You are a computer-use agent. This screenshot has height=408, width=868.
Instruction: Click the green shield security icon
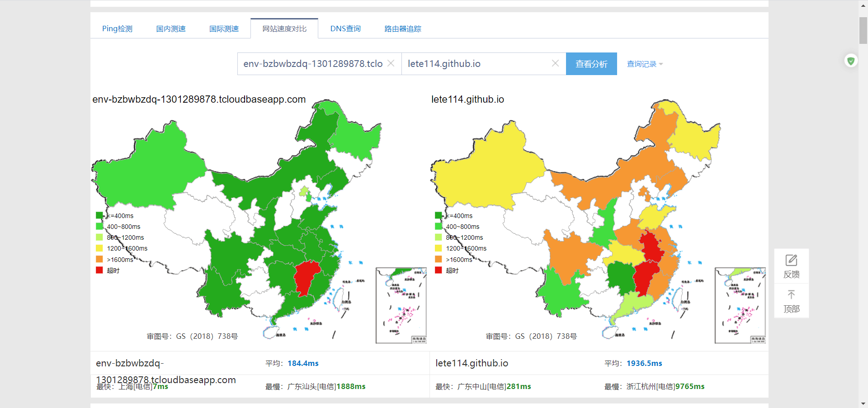coord(851,61)
